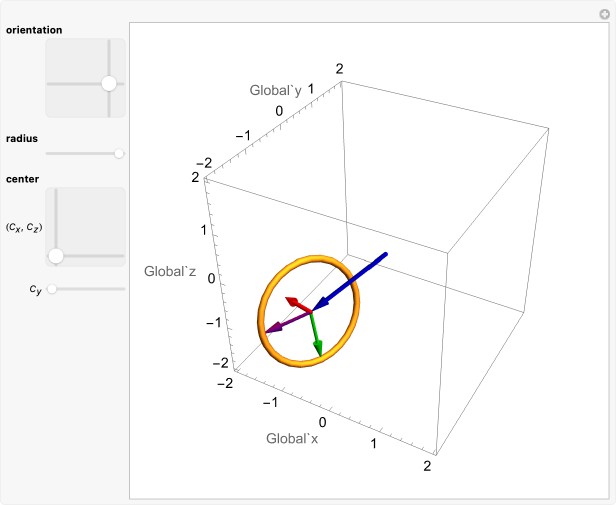The width and height of the screenshot is (616, 506).
Task: Click the center (cx, cz) slider knob
Action: pos(56,256)
